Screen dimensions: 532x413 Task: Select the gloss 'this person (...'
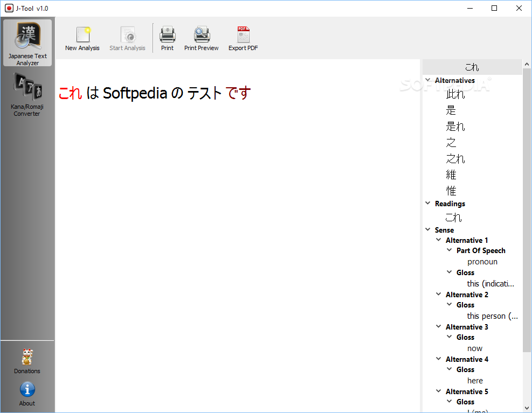pyautogui.click(x=492, y=316)
